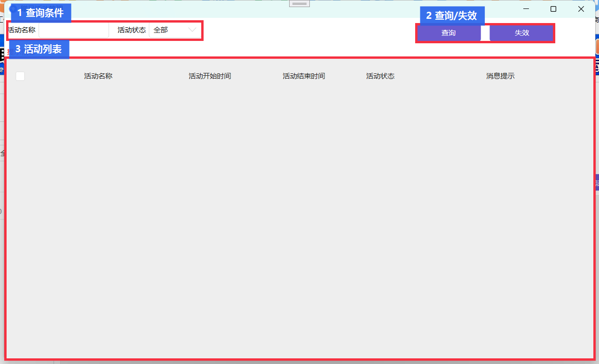The width and height of the screenshot is (599, 364).
Task: Click the 活动名称 column header in the table
Action: coord(98,76)
